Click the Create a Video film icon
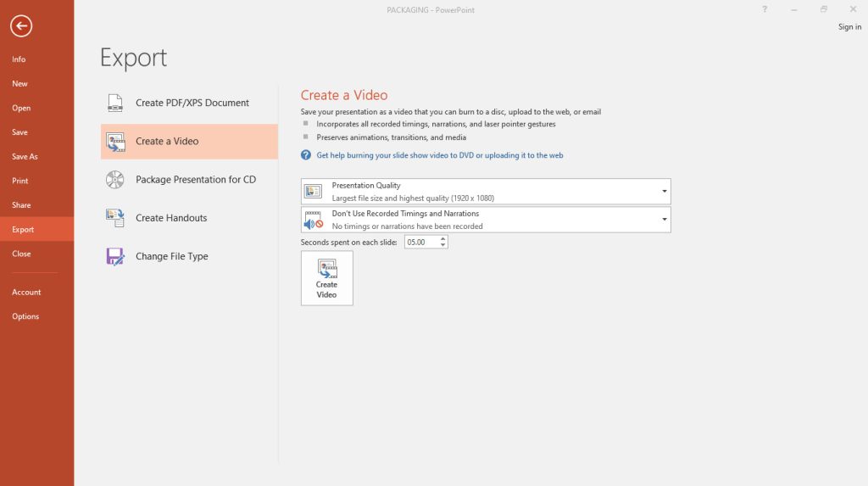 coord(115,142)
